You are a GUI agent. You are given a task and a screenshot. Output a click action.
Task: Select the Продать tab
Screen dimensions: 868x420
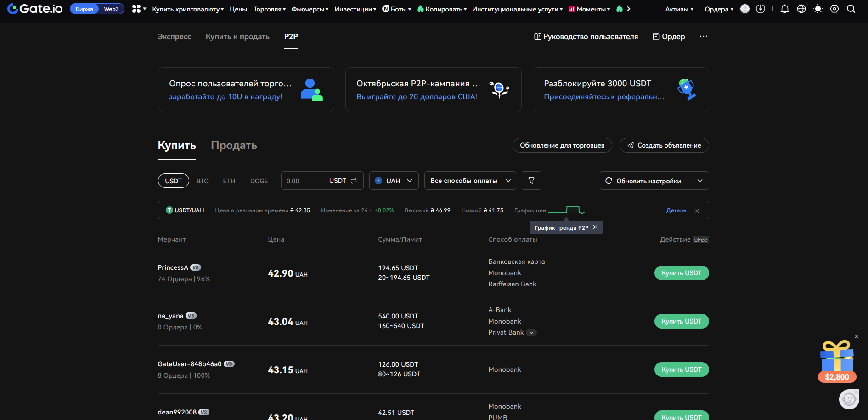point(234,145)
